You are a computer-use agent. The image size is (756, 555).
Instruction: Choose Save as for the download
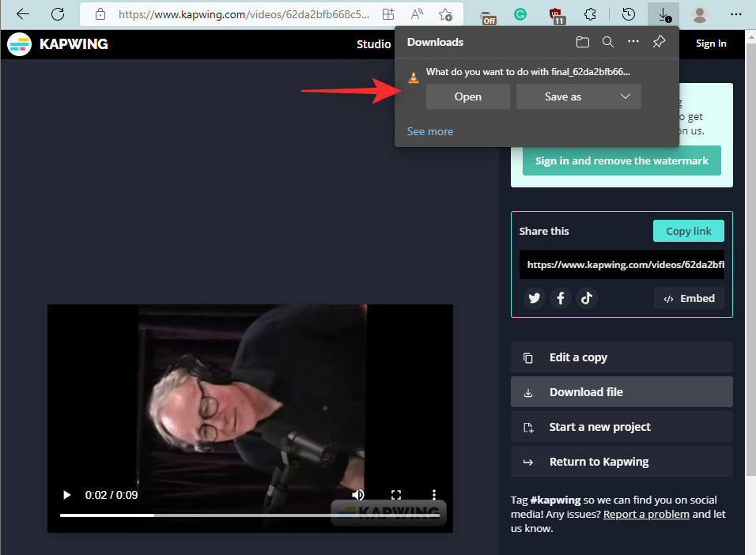coord(563,96)
